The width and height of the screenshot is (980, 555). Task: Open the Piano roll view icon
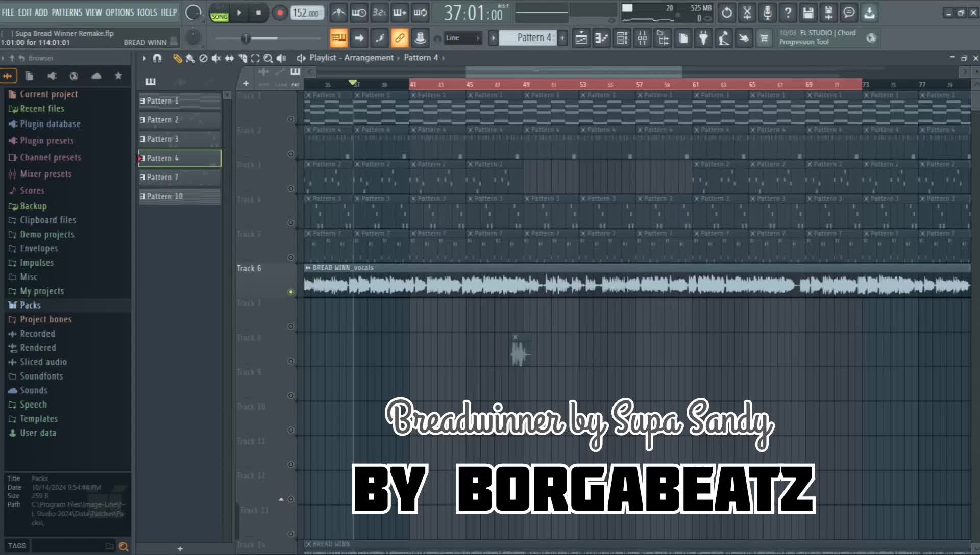pyautogui.click(x=601, y=38)
